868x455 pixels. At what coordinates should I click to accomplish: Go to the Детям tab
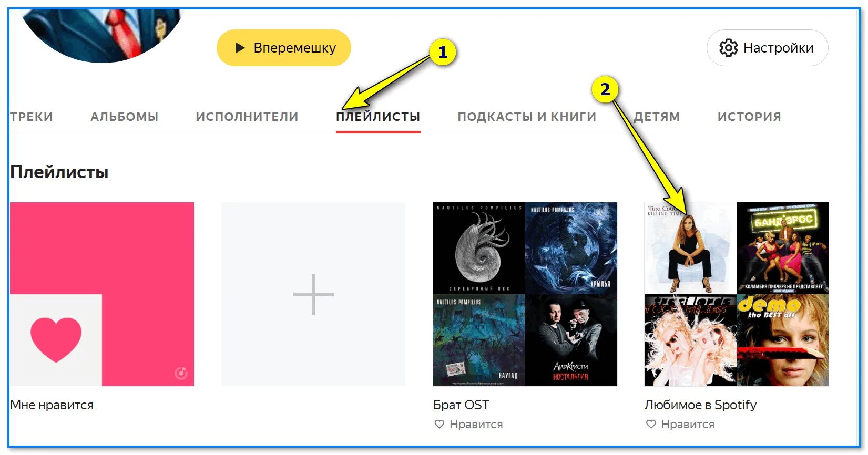(657, 117)
